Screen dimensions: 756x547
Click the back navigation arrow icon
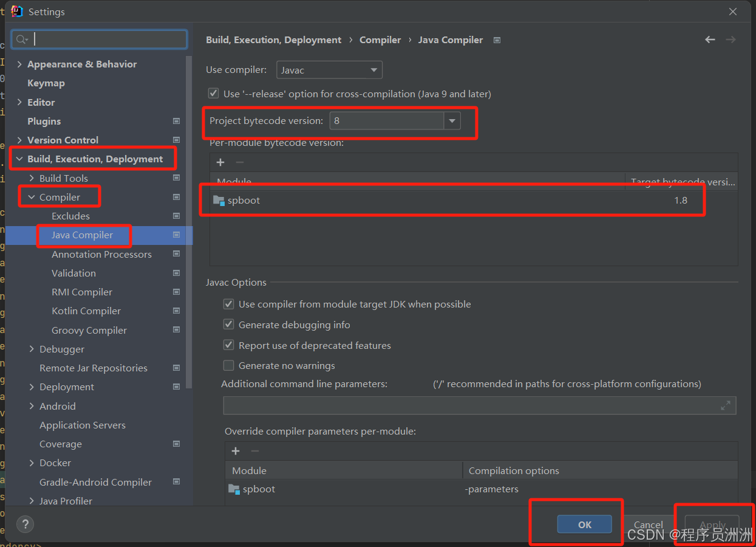pos(710,40)
